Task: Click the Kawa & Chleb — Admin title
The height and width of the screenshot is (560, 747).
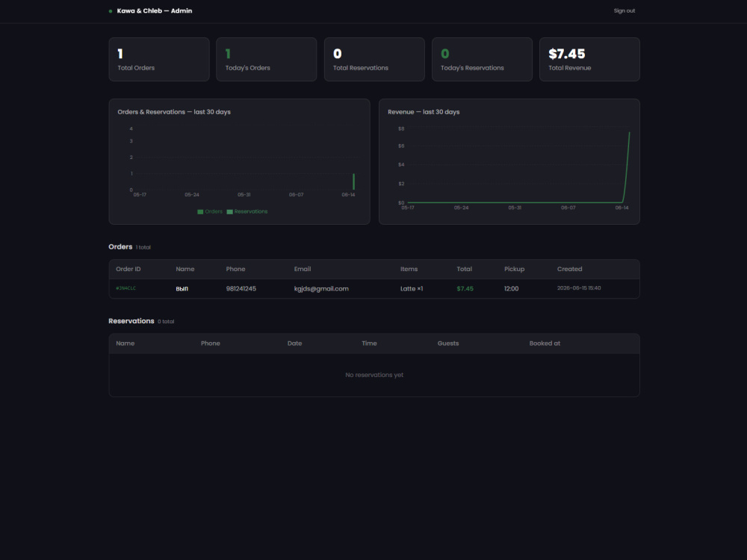Action: click(155, 10)
